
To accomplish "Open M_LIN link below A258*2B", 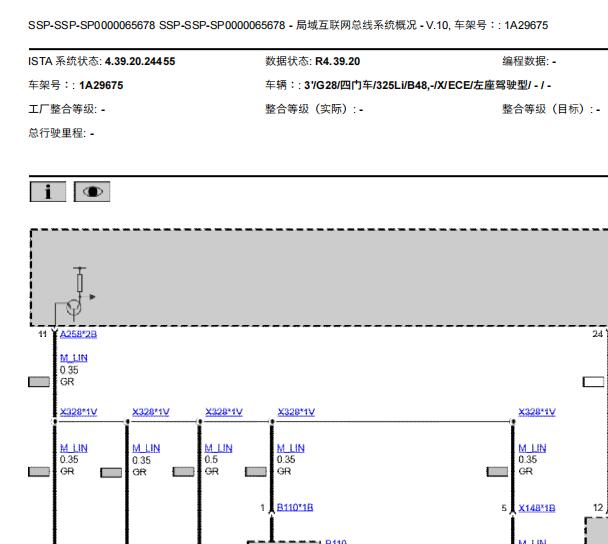I will tap(74, 358).
